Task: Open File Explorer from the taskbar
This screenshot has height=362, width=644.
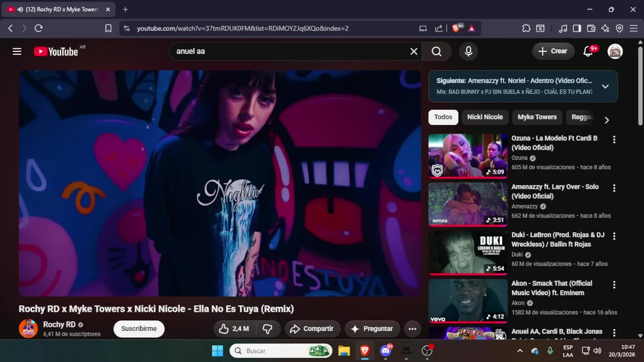Action: point(344,350)
